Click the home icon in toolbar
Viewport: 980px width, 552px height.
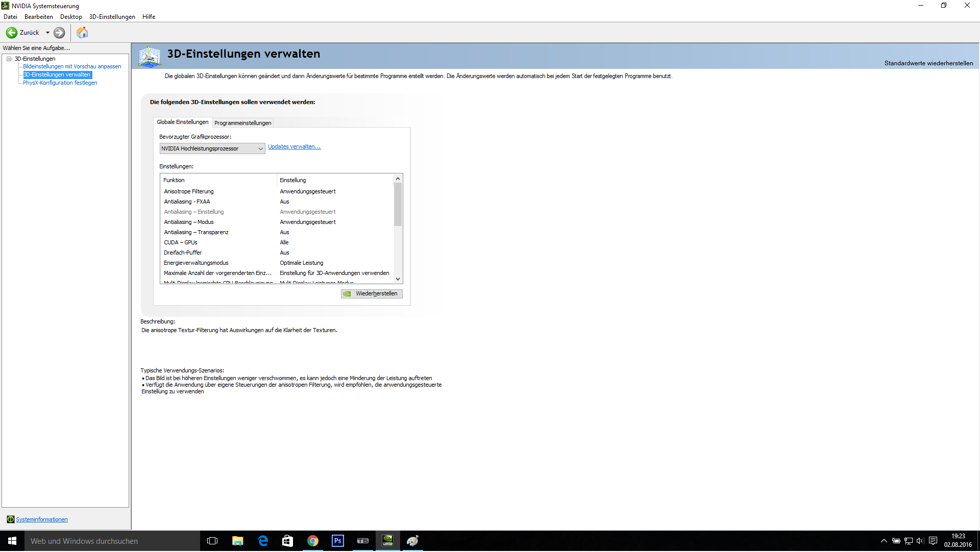[82, 33]
